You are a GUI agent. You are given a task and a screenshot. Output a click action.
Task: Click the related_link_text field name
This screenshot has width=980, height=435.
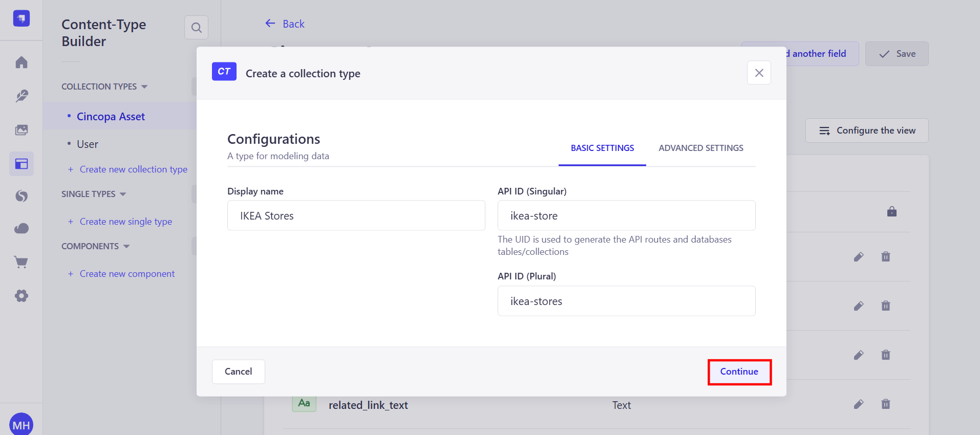[368, 405]
